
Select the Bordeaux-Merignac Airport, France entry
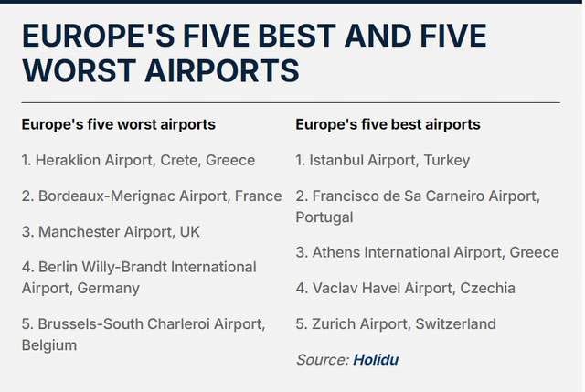click(152, 196)
